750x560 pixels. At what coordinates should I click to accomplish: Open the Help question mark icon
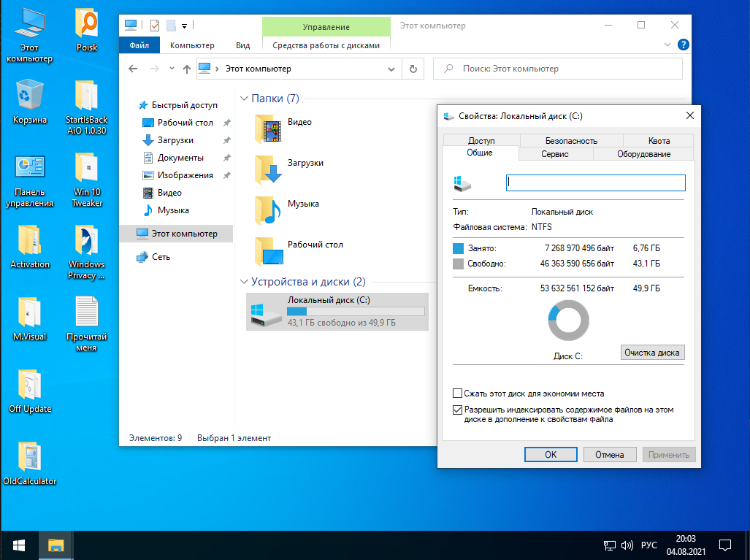point(684,45)
